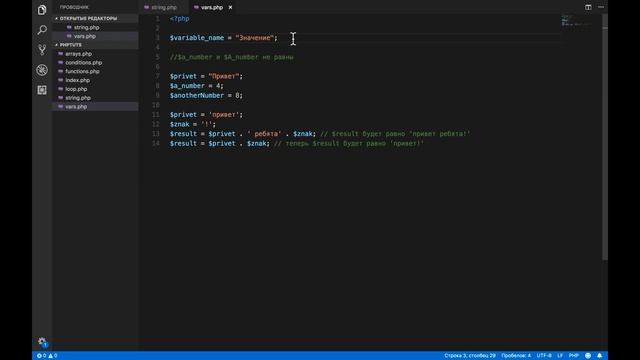Open notifications bell in status bar
This screenshot has height=360, width=640.
coord(600,356)
